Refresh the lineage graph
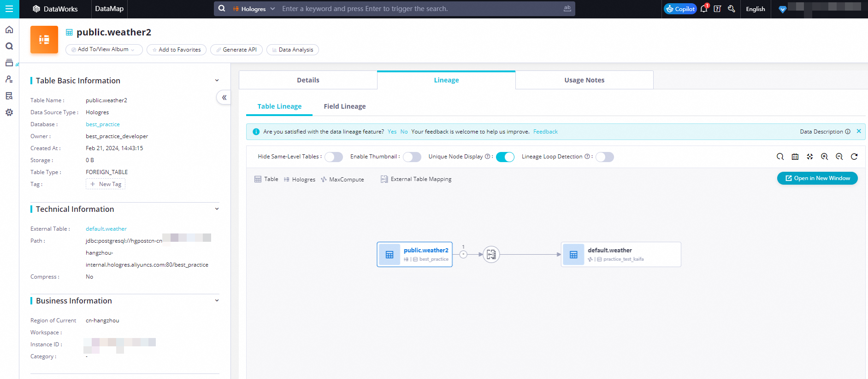This screenshot has width=868, height=379. pyautogui.click(x=854, y=157)
